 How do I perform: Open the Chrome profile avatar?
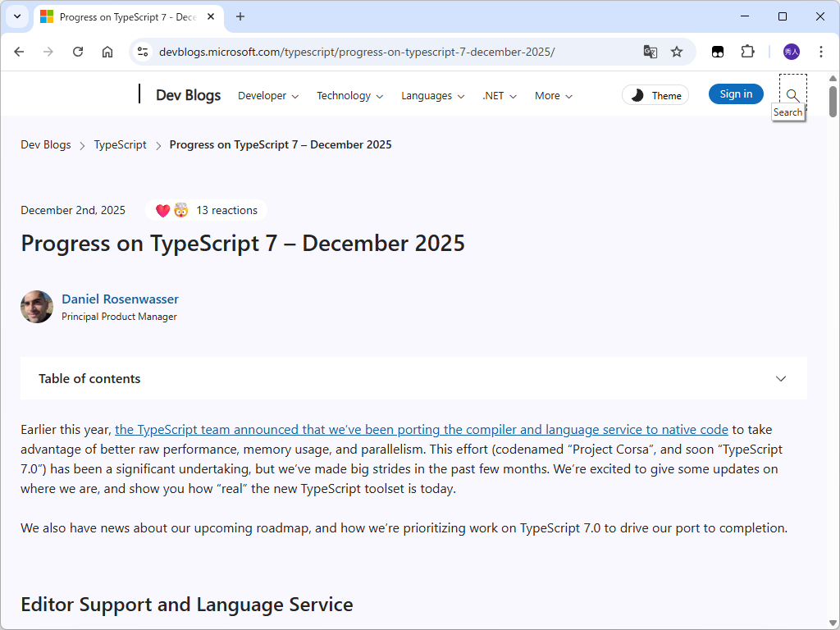tap(792, 52)
